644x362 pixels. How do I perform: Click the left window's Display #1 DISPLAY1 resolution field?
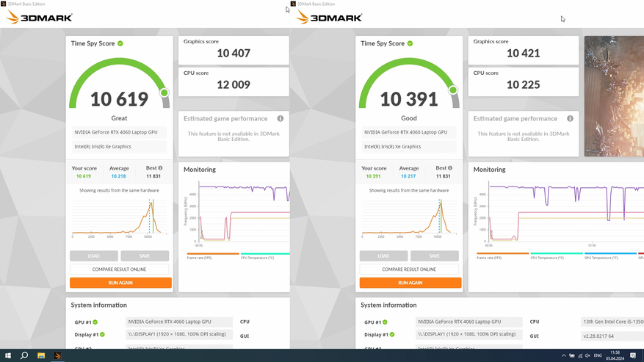[179, 335]
